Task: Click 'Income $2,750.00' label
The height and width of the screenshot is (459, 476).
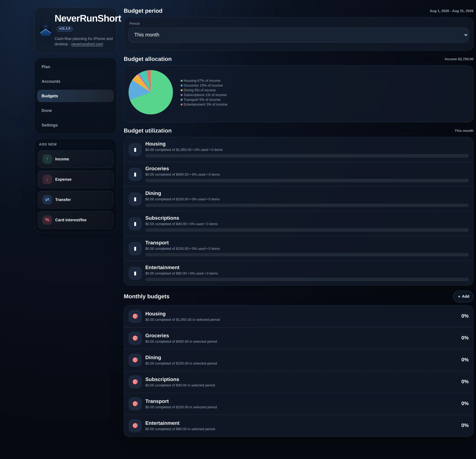Action: [459, 59]
